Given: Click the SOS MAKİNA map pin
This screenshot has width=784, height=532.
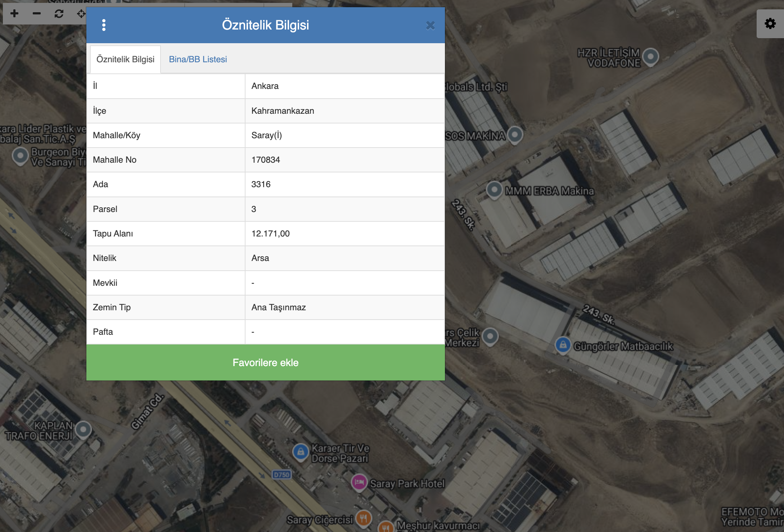Looking at the screenshot, I should point(515,135).
